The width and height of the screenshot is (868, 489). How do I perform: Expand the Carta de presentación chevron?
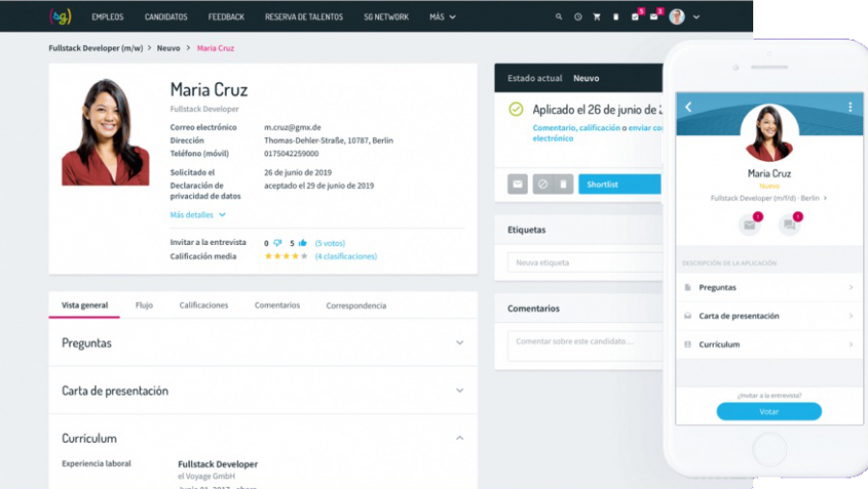click(459, 391)
